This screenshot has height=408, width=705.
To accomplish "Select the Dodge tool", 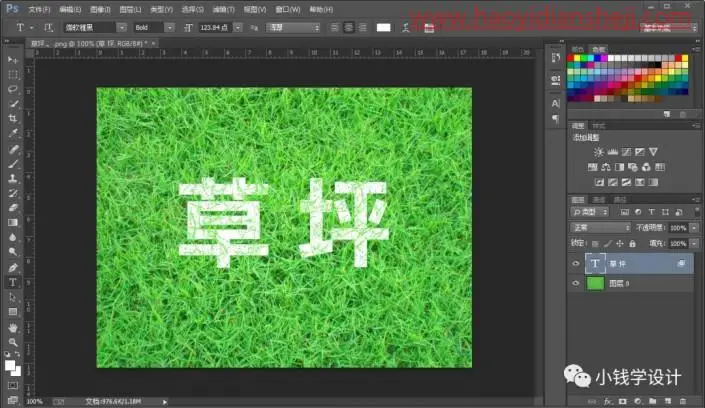I will click(13, 252).
